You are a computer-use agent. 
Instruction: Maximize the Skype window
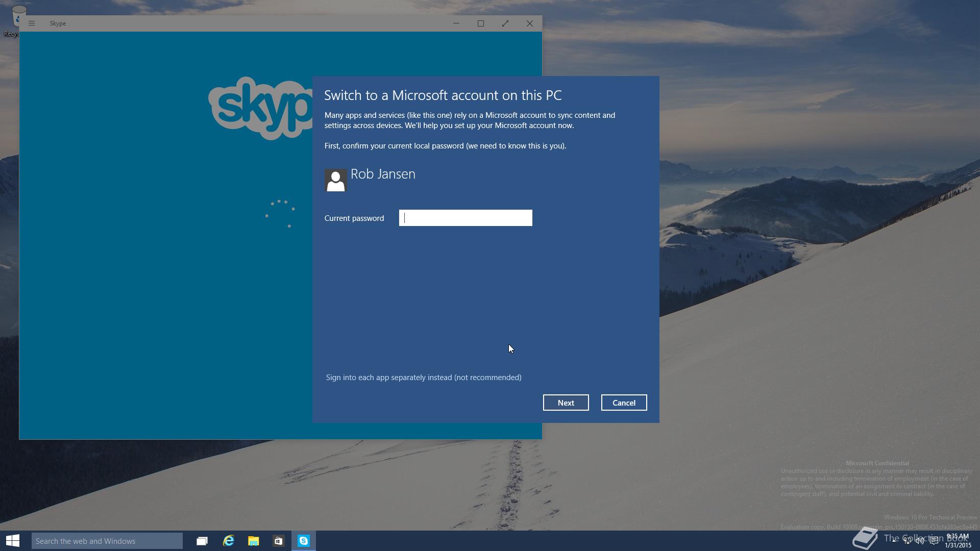481,23
